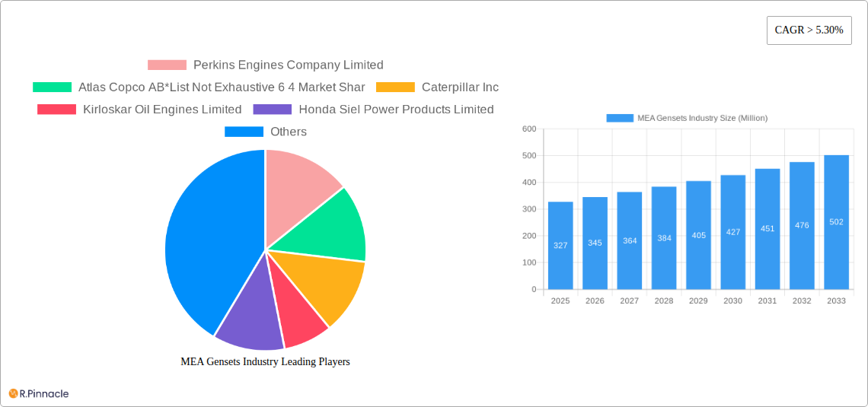The width and height of the screenshot is (868, 407).
Task: Toggle the Others legend swatch
Action: 244,132
